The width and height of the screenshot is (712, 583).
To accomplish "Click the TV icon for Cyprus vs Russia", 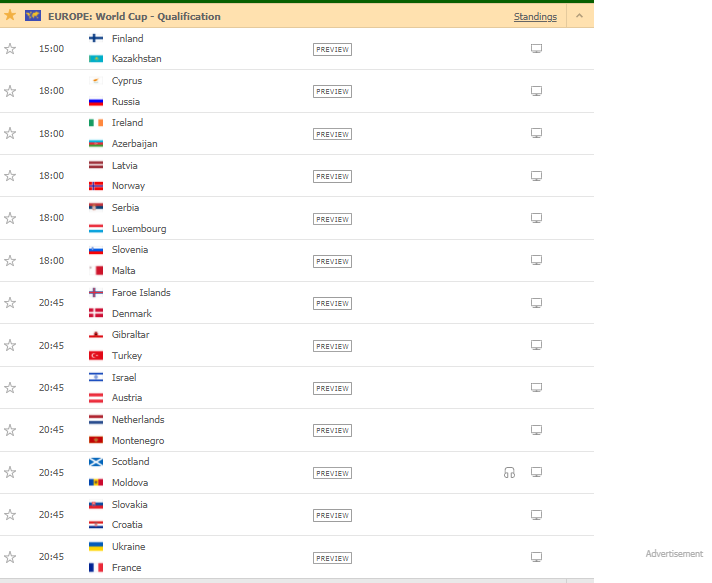I will pos(536,91).
